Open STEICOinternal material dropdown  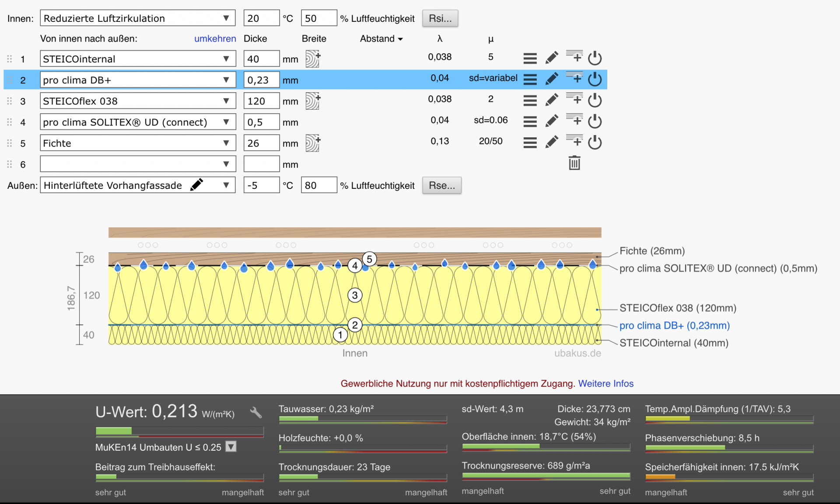[x=137, y=59]
